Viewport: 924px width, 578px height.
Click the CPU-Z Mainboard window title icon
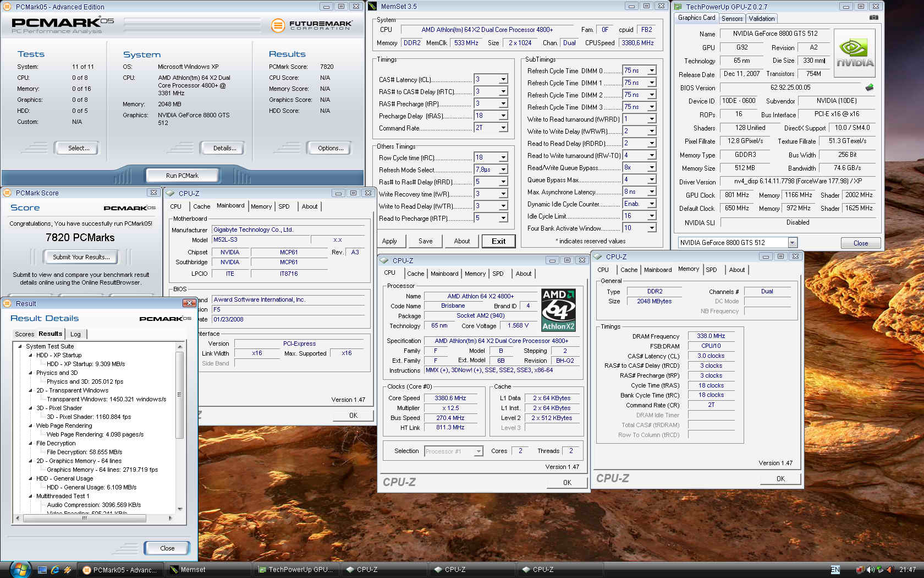click(x=170, y=193)
